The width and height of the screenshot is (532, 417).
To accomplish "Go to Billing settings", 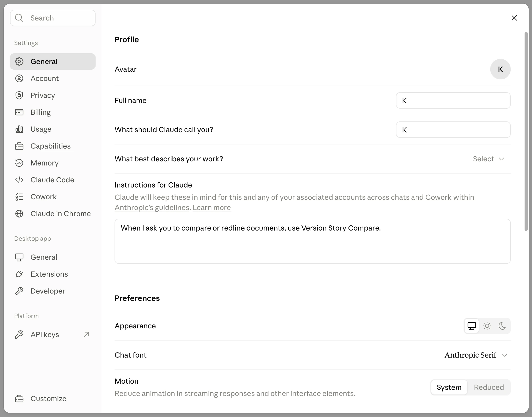I will point(53,112).
